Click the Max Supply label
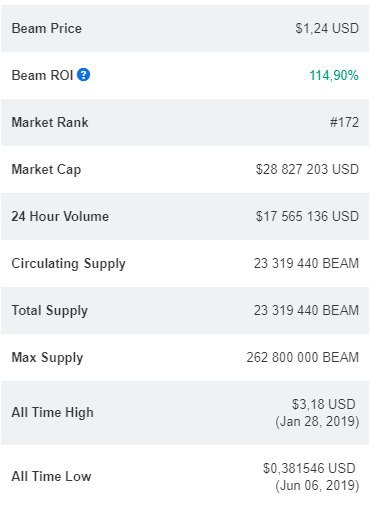Image resolution: width=378 pixels, height=509 pixels. click(47, 358)
